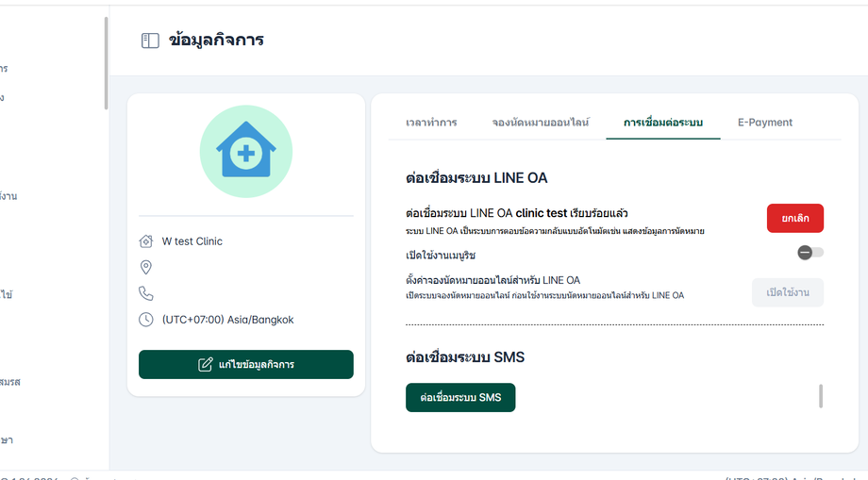The height and width of the screenshot is (480, 868).
Task: Click the red ยกเลิก button
Action: click(x=795, y=219)
